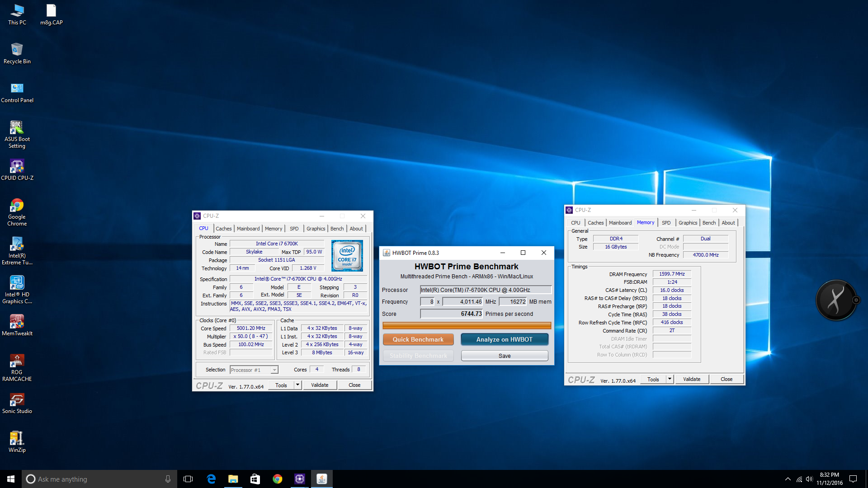The width and height of the screenshot is (868, 488).
Task: Expand Tools dropdown arrow in right CPU-Z
Action: 670,379
